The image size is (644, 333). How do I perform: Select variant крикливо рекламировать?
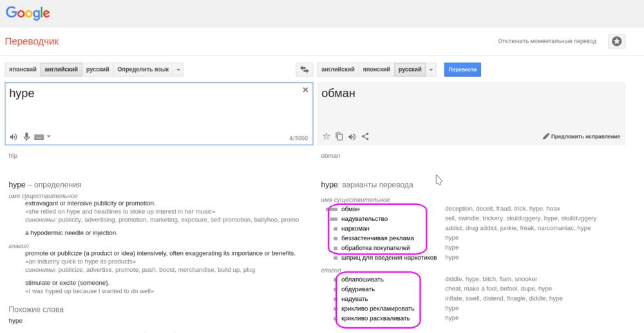(x=378, y=309)
